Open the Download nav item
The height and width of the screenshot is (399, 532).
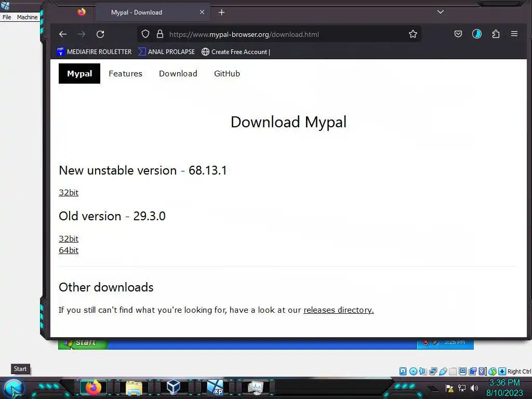pyautogui.click(x=178, y=74)
